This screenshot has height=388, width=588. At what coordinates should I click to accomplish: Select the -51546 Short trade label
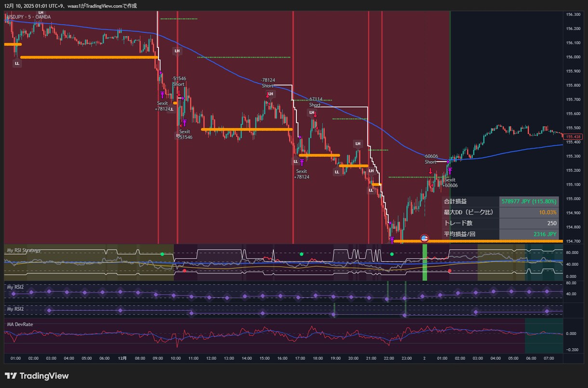coord(179,81)
